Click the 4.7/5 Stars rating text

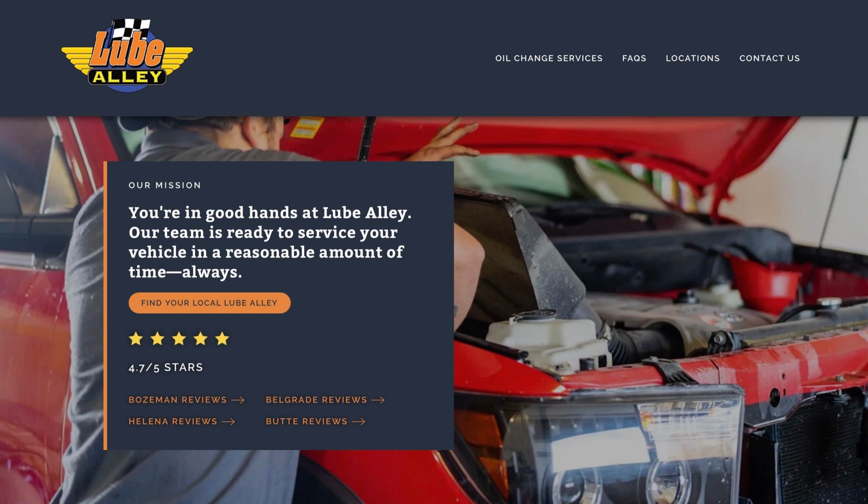click(x=166, y=367)
